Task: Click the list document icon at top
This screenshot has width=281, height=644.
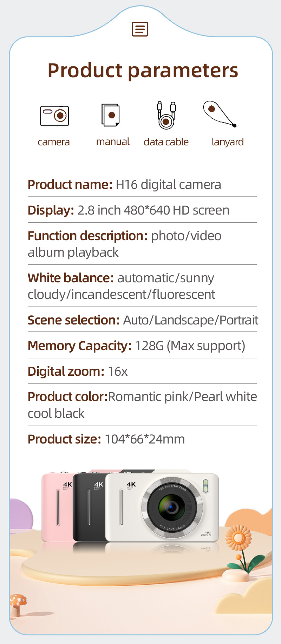Action: 140,29
